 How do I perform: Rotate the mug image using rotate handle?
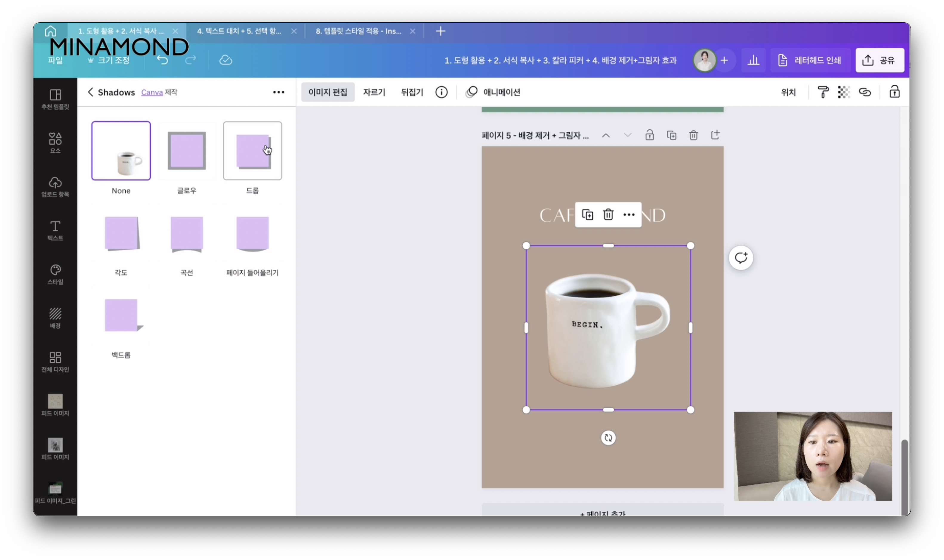coord(608,438)
